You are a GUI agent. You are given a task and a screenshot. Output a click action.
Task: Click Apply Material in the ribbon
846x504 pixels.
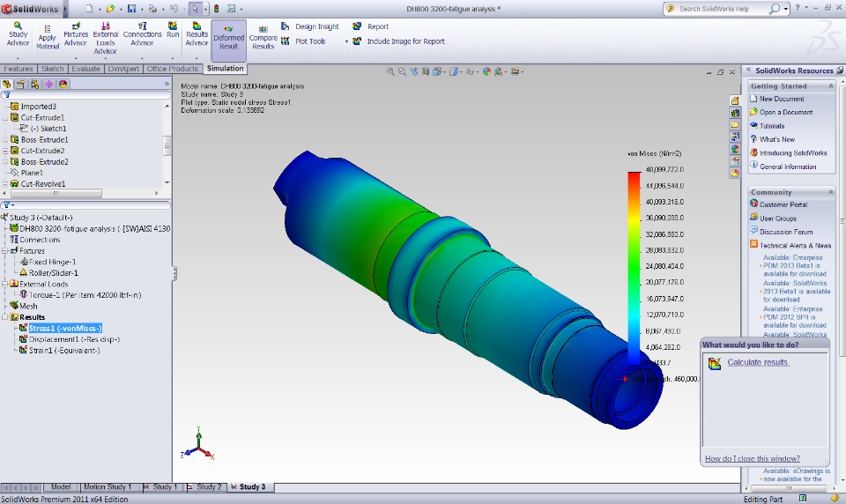coord(48,38)
